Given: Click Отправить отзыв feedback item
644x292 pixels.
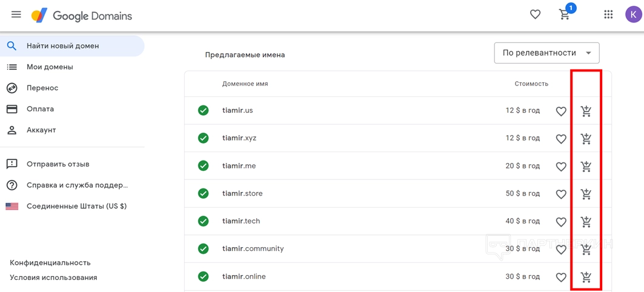Looking at the screenshot, I should (58, 164).
